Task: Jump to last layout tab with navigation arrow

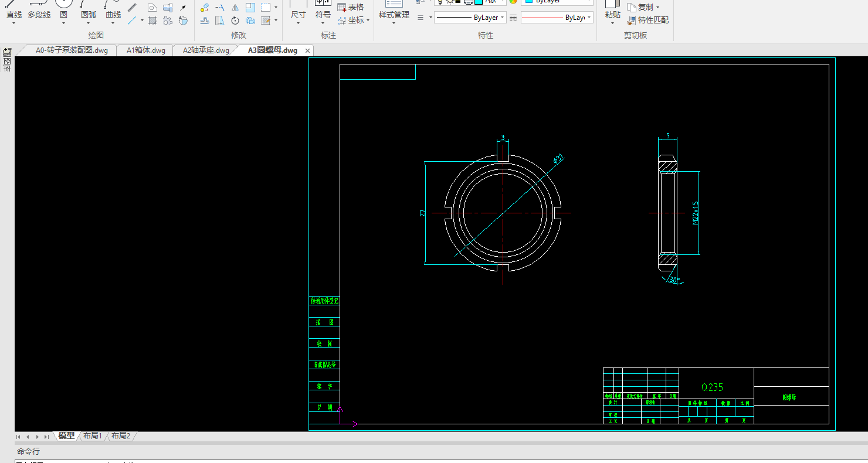Action: (x=46, y=437)
